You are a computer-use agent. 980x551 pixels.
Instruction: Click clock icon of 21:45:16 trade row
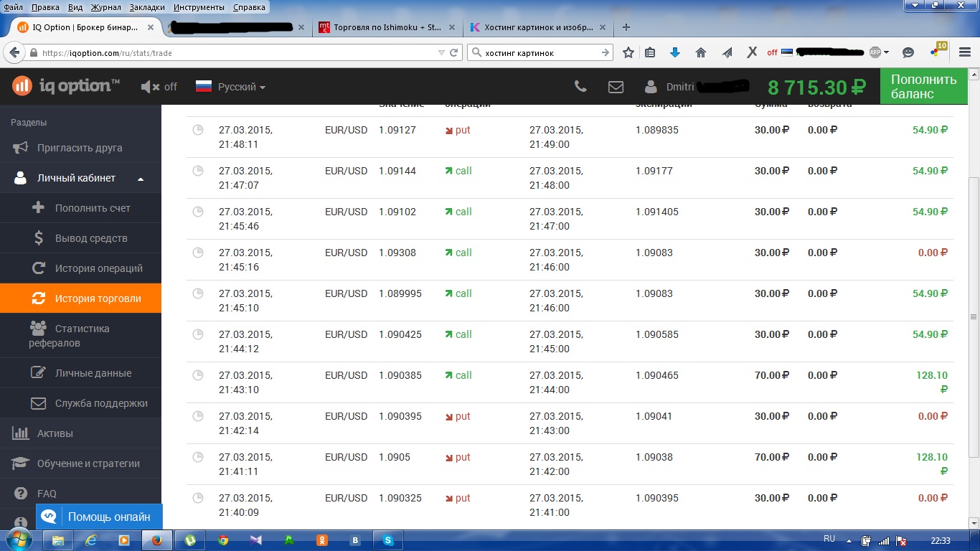(x=198, y=253)
